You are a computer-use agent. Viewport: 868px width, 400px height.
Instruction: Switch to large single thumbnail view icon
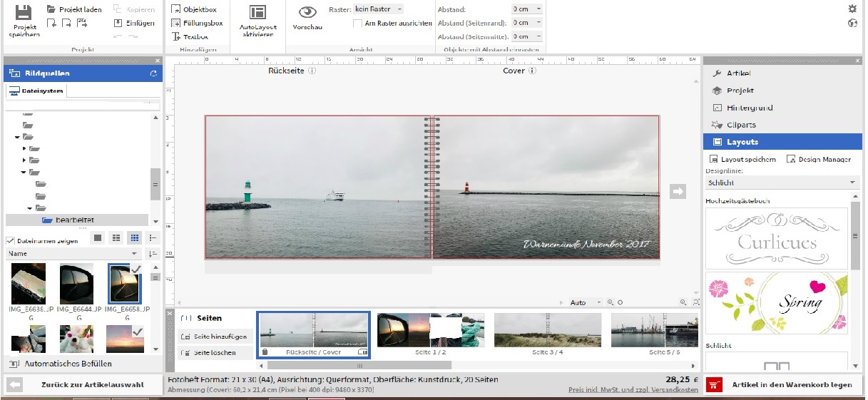tap(98, 237)
